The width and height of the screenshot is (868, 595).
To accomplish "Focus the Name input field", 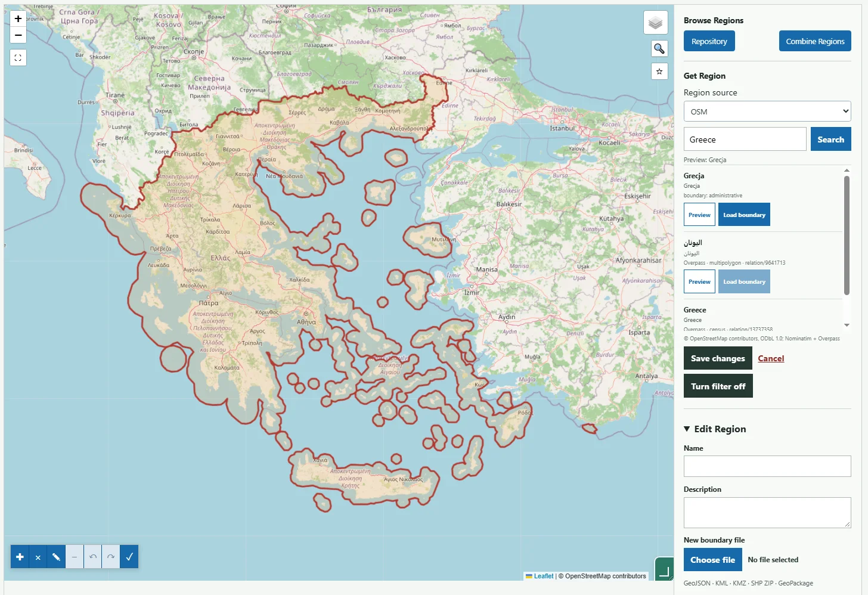I will (x=767, y=466).
